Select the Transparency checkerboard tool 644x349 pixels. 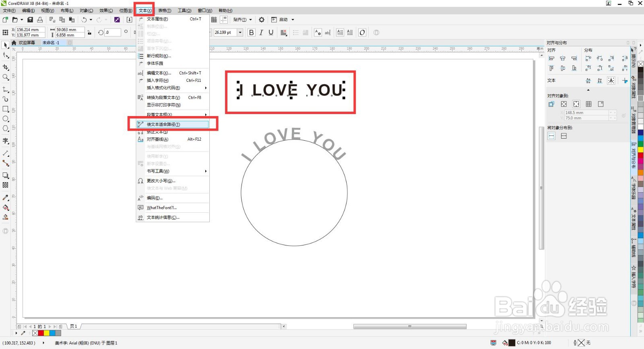pos(6,185)
